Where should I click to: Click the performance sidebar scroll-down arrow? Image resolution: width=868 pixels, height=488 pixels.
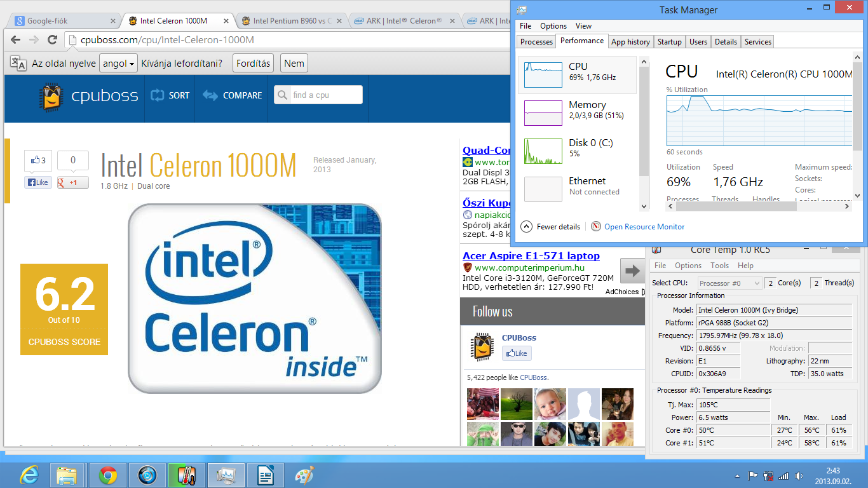[644, 206]
